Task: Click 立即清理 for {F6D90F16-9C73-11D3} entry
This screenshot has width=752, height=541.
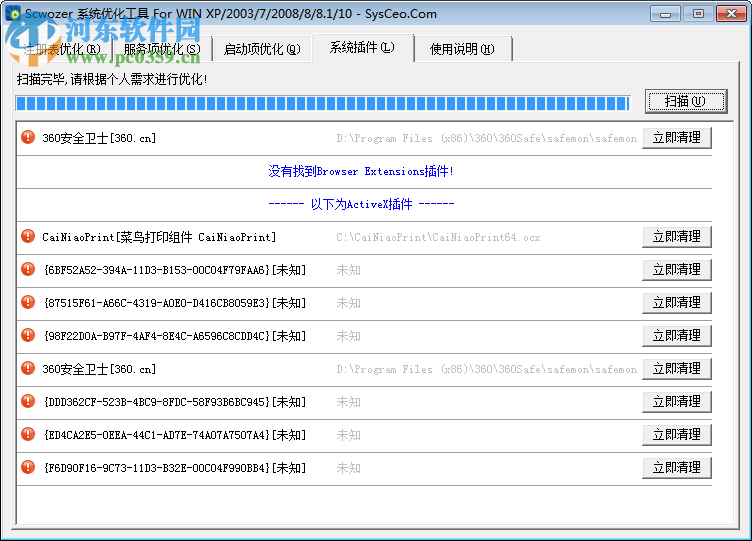Action: (676, 468)
